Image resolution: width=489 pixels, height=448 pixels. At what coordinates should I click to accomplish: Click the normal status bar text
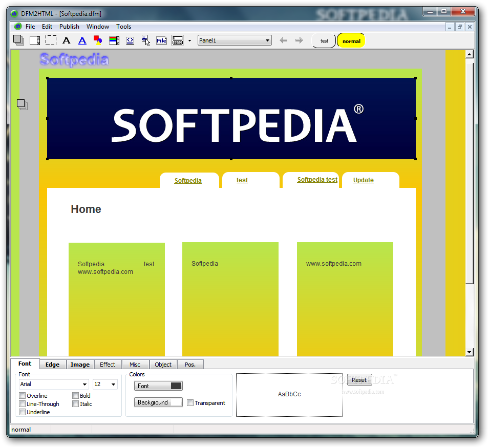click(21, 430)
